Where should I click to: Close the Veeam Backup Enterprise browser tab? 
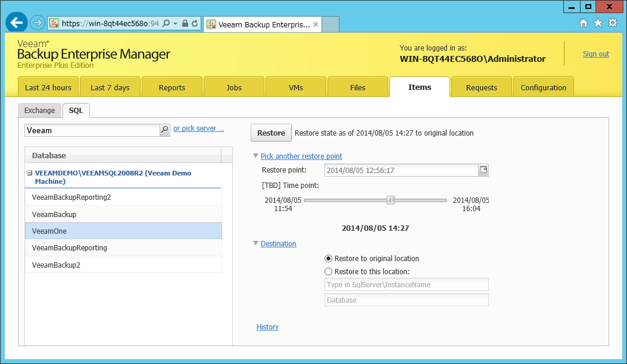316,24
